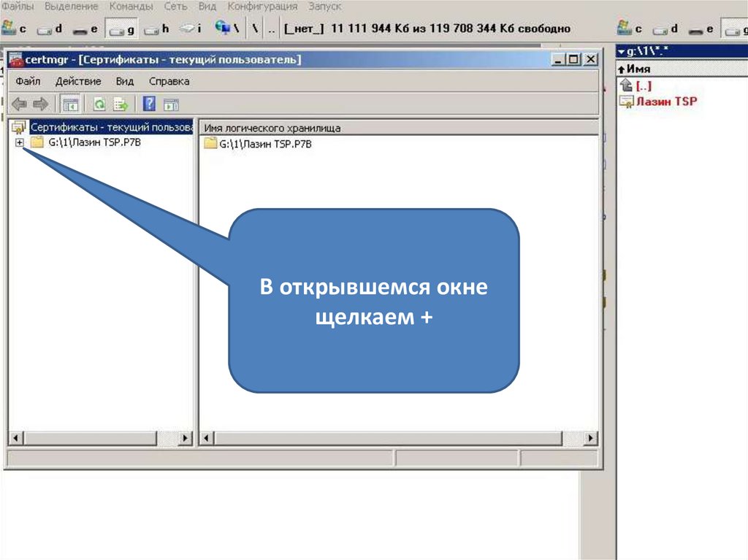Open the Конфигурация menu in Total Commander
This screenshot has height=560, width=748.
point(262,6)
